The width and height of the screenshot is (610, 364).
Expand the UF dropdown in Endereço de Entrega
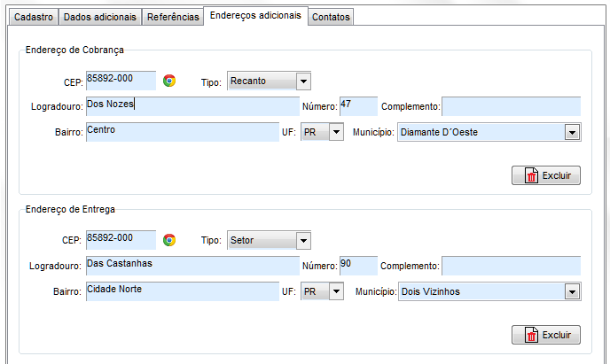point(322,291)
